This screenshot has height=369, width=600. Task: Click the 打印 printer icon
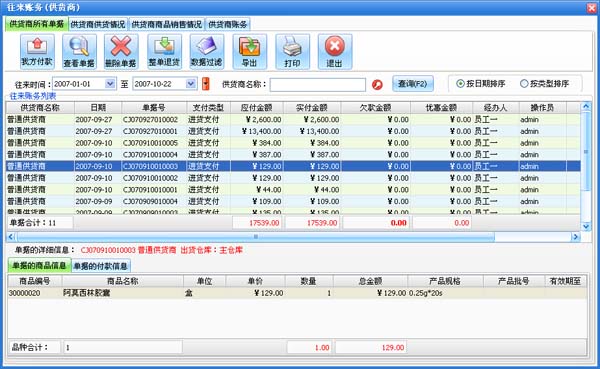292,51
